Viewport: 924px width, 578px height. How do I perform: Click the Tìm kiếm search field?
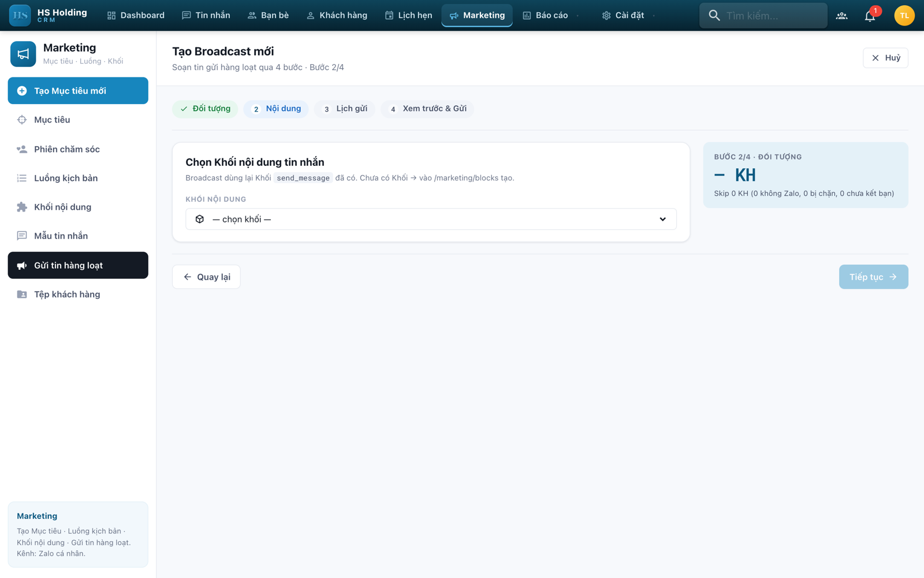tap(763, 16)
